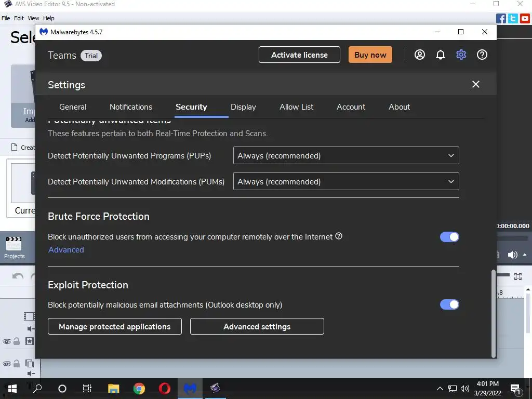Open YouTube icon in AVS Video Editor

pos(525,18)
